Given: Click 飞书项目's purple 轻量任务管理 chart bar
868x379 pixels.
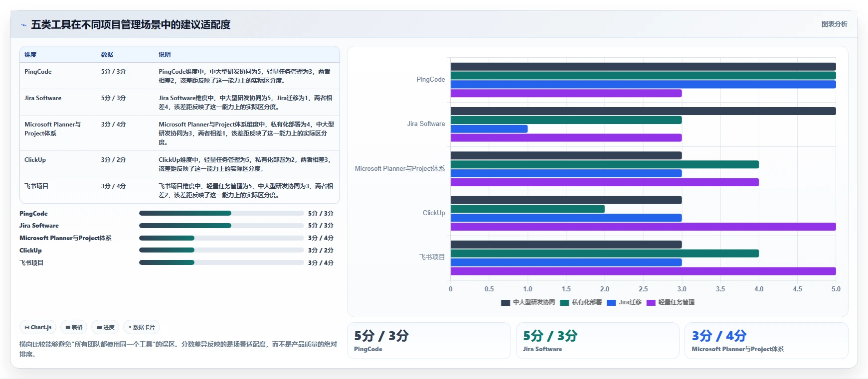Looking at the screenshot, I should coord(643,271).
